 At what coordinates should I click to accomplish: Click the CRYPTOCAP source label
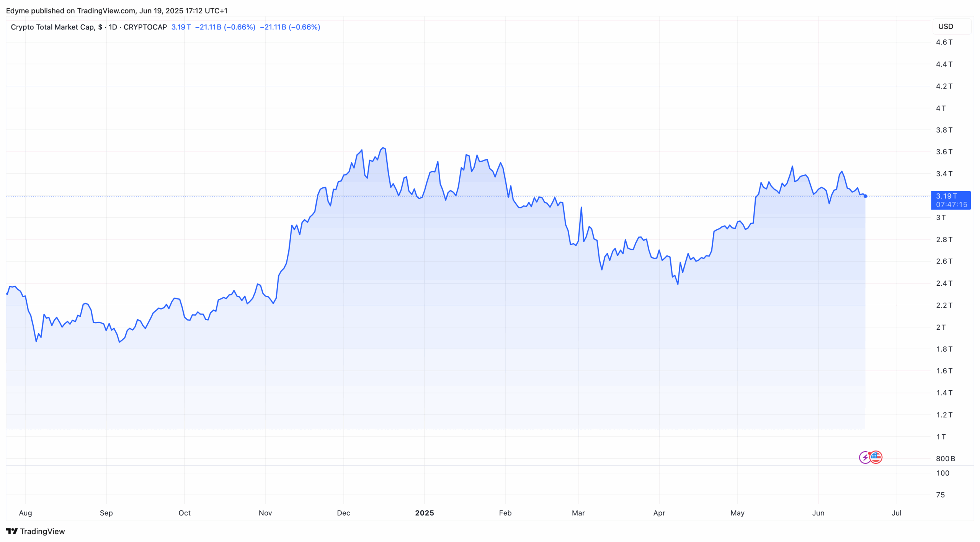click(x=145, y=27)
